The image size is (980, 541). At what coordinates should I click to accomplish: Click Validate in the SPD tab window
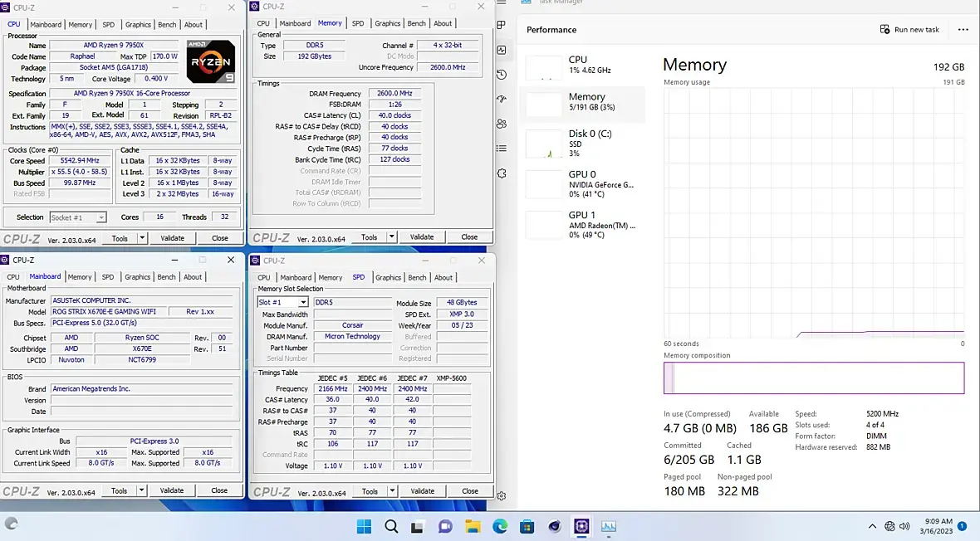(423, 491)
